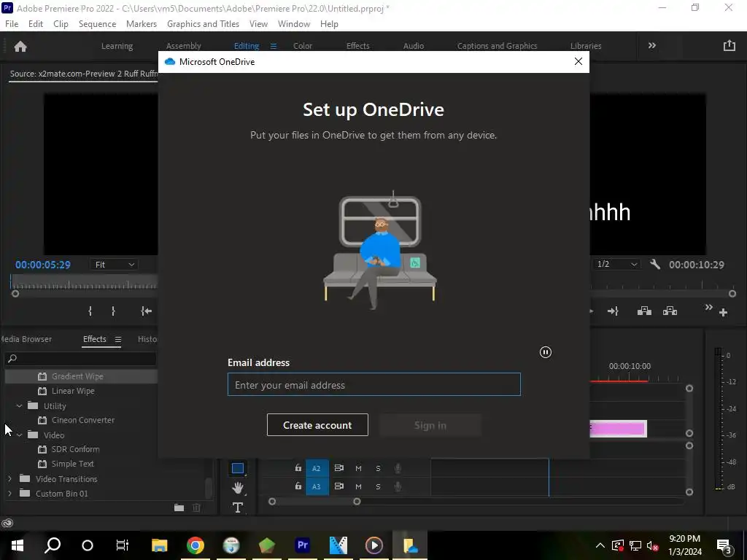This screenshot has width=747, height=560.
Task: Pause the OneDrive setup animation
Action: point(546,352)
